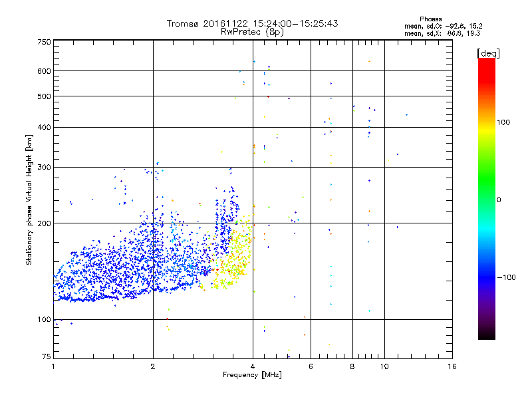Click the '75' tick label on y-axis
The image size is (532, 399).
46,357
